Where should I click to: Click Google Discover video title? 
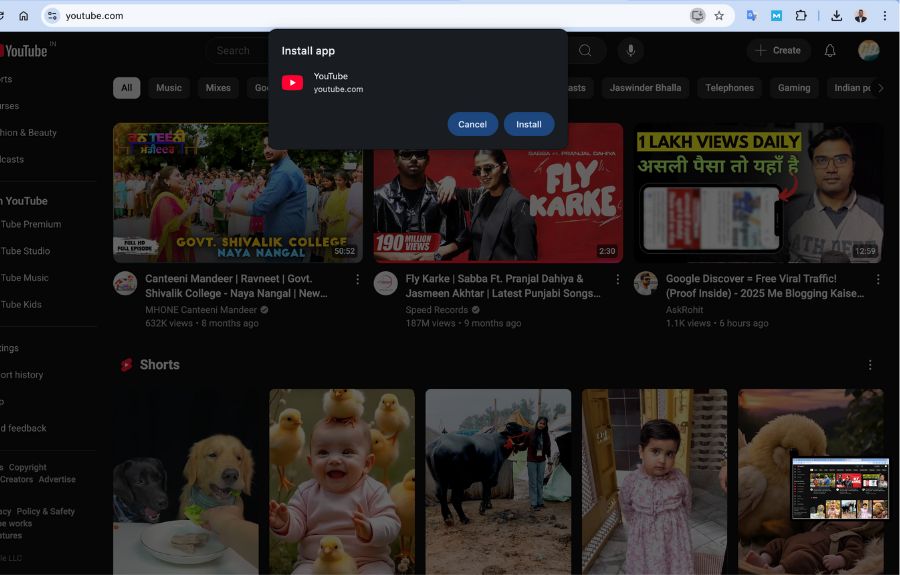click(765, 286)
